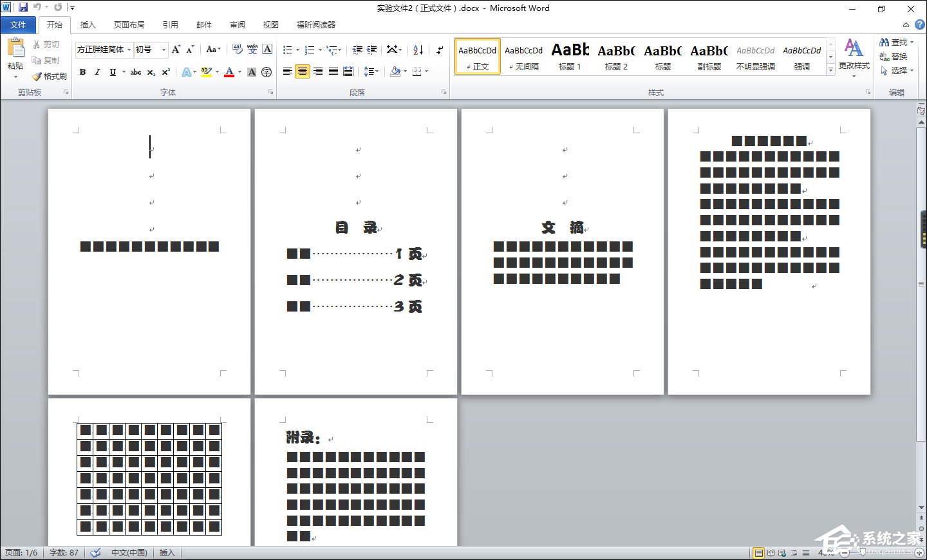Toggle Italic formatting
The image size is (927, 560).
click(x=97, y=72)
